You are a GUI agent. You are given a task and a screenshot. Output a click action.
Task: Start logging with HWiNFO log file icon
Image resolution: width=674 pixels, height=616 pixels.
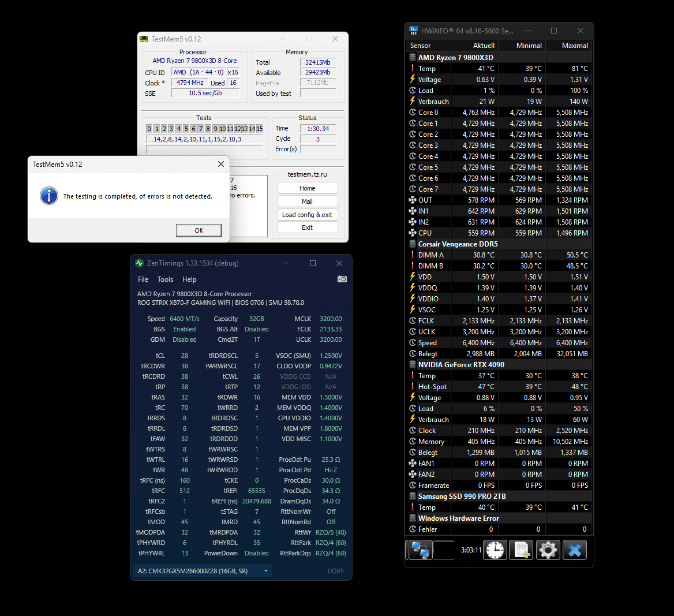point(522,550)
